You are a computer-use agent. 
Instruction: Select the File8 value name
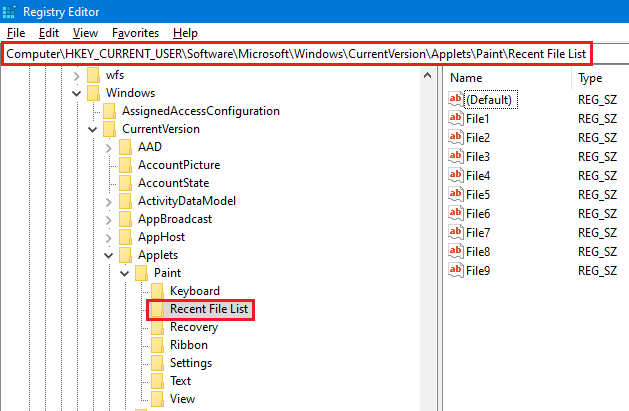point(478,252)
